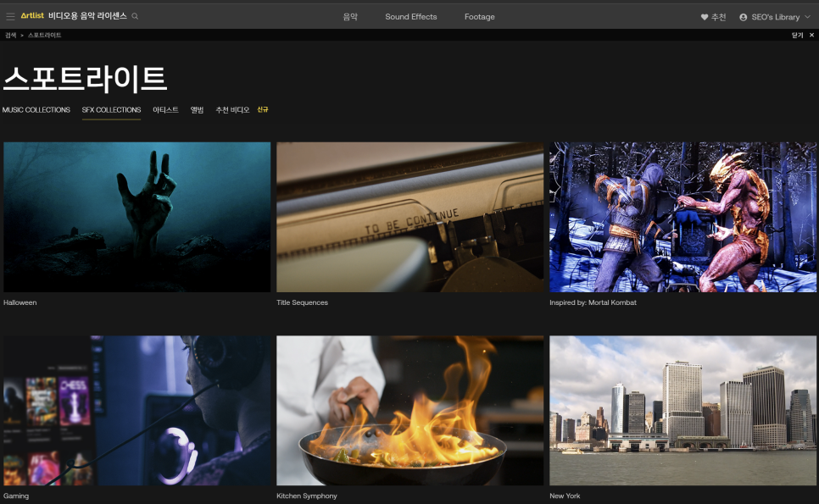Open the Mortal Kombat collection thumbnail

682,217
